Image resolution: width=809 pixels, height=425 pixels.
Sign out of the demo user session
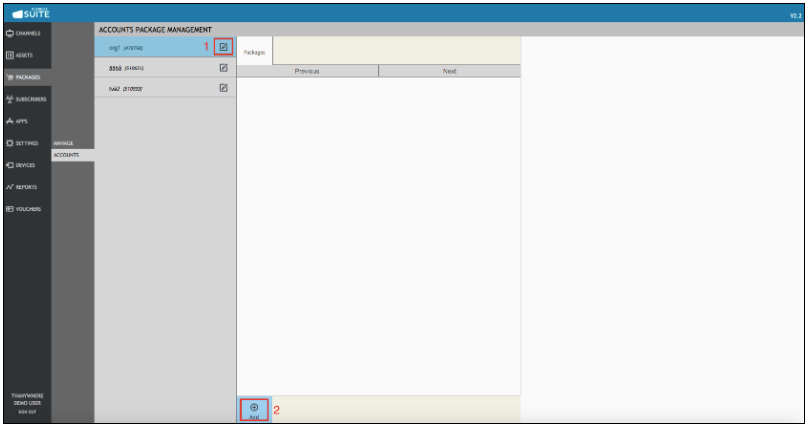[27, 412]
